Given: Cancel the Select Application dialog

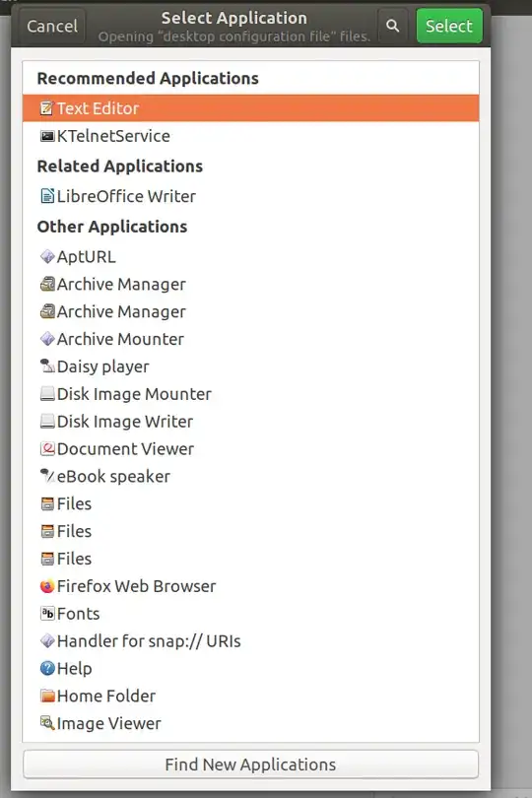Looking at the screenshot, I should (x=52, y=26).
